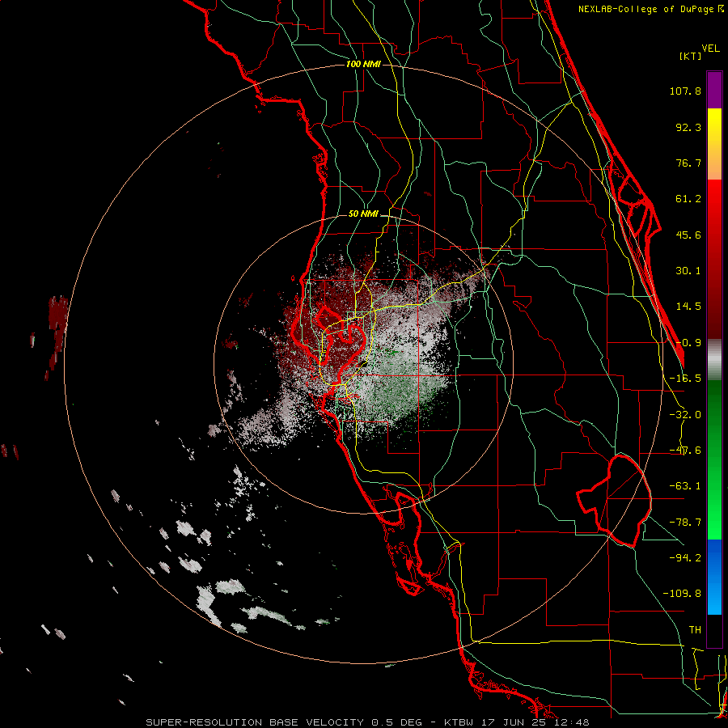Click the [KT] units label
Image resolution: width=728 pixels, height=728 pixels.
[690, 56]
